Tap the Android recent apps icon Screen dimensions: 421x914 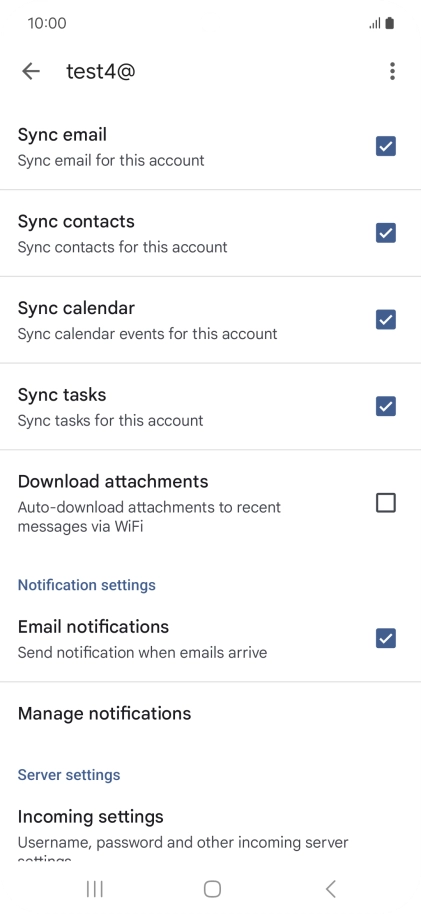(x=94, y=888)
